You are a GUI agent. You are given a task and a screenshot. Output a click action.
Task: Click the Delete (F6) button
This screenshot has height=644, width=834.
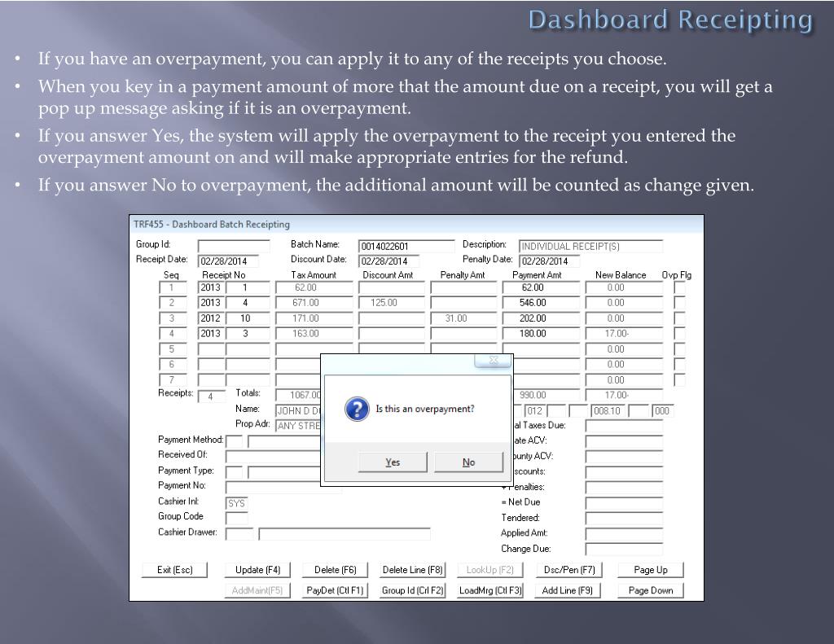pos(335,570)
